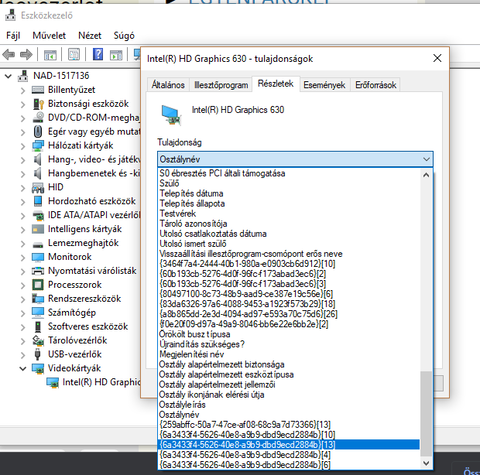Click the dropdown list scroll-down arrow
Image resolution: width=480 pixels, height=475 pixels.
click(x=426, y=463)
